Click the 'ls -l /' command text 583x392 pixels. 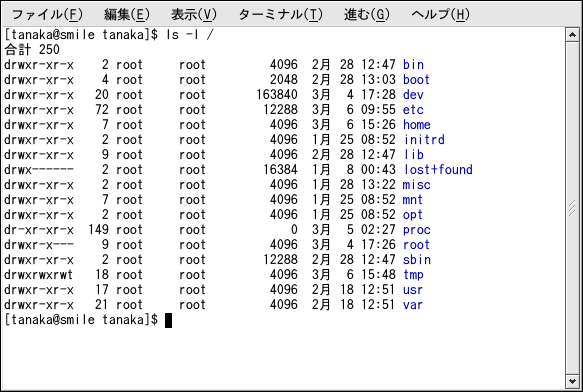pos(190,35)
